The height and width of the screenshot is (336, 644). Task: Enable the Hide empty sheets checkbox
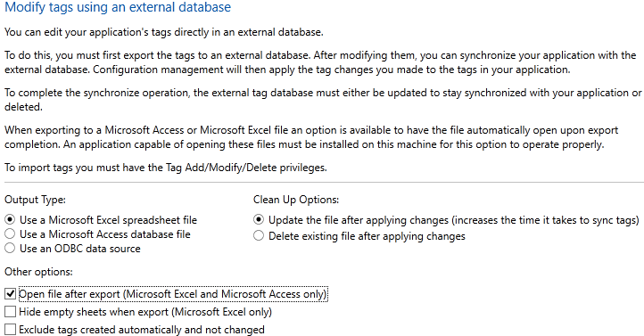(11, 312)
